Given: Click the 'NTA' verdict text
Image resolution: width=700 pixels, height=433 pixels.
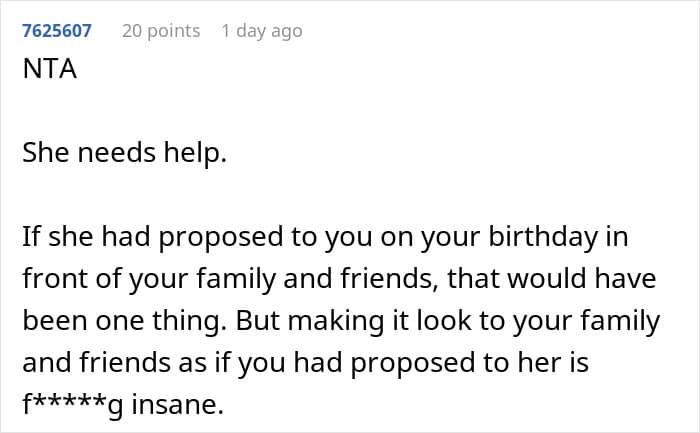Looking at the screenshot, I should click(46, 75).
